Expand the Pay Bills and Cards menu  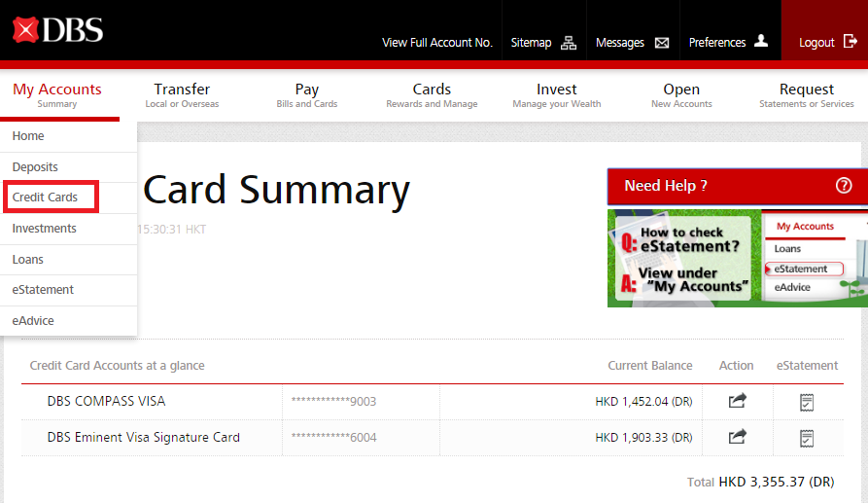tap(306, 95)
